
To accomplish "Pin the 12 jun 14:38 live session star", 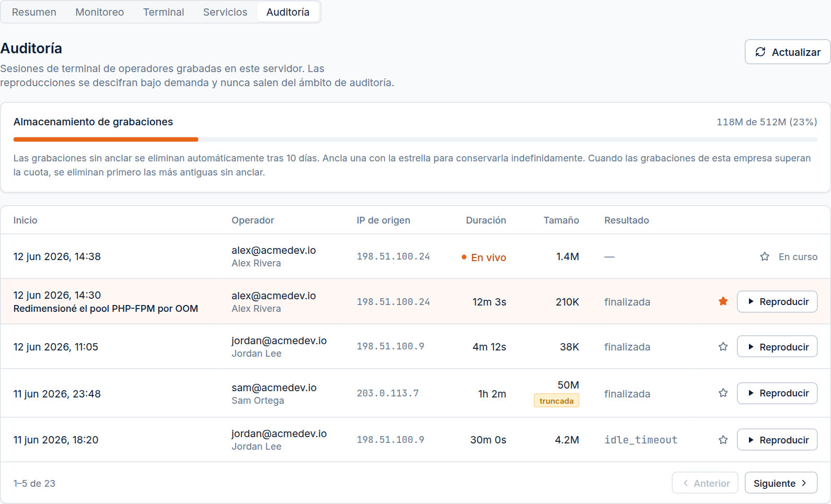I will [765, 256].
